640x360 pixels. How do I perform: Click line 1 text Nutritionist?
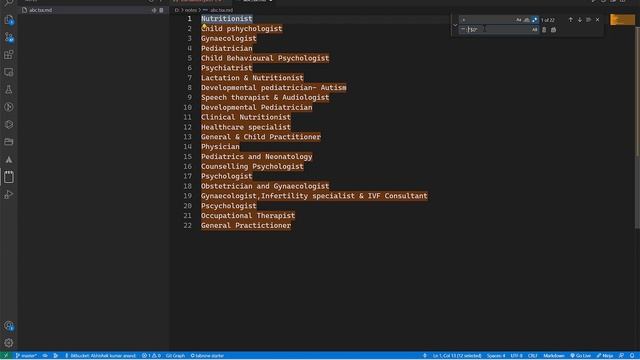[227, 19]
